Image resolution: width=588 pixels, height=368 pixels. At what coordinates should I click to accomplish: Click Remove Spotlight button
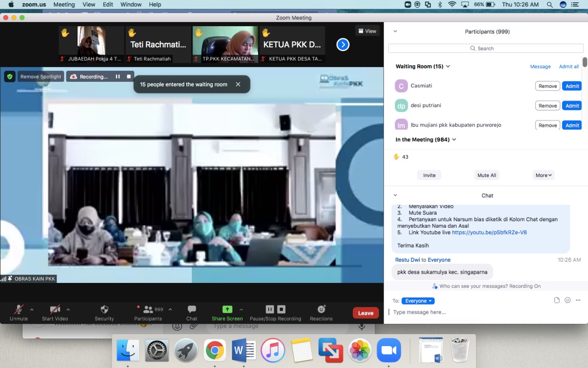pos(40,77)
